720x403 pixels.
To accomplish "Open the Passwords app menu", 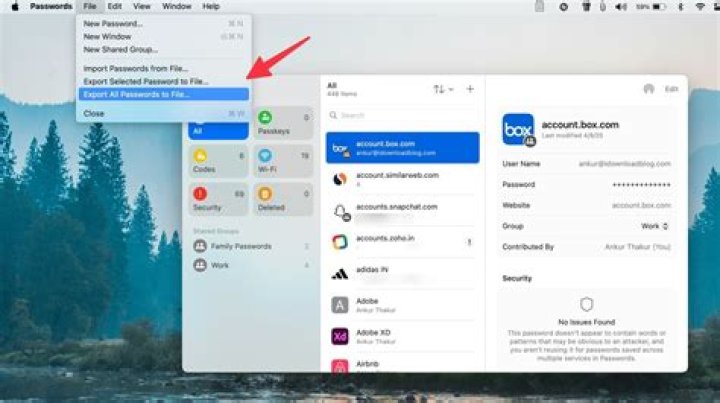I will pyautogui.click(x=51, y=6).
